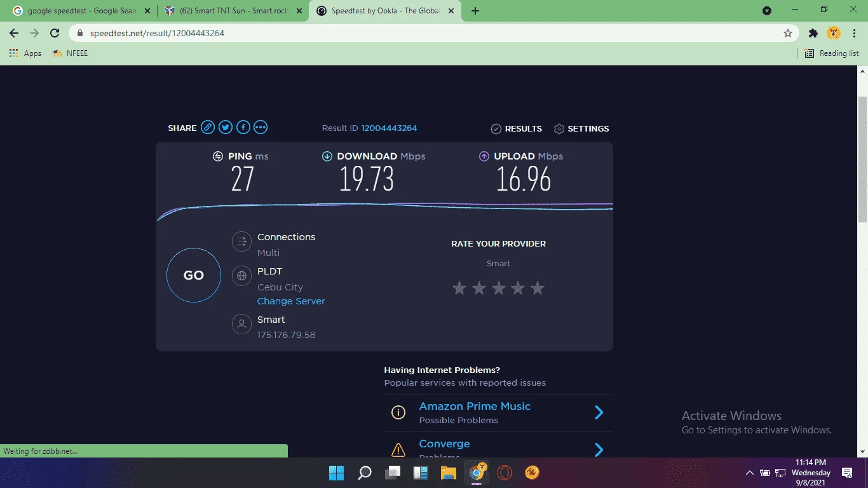Open the Converge problems link
Image resolution: width=868 pixels, height=488 pixels.
(444, 444)
